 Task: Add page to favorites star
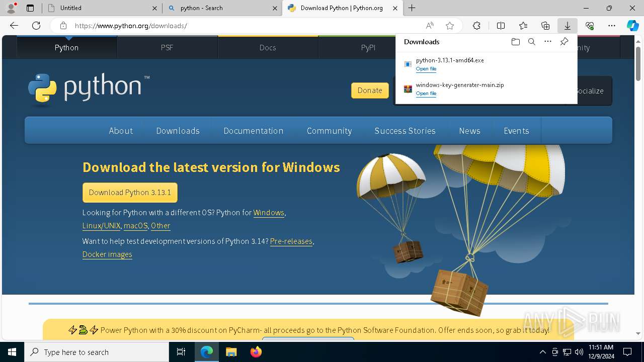450,26
